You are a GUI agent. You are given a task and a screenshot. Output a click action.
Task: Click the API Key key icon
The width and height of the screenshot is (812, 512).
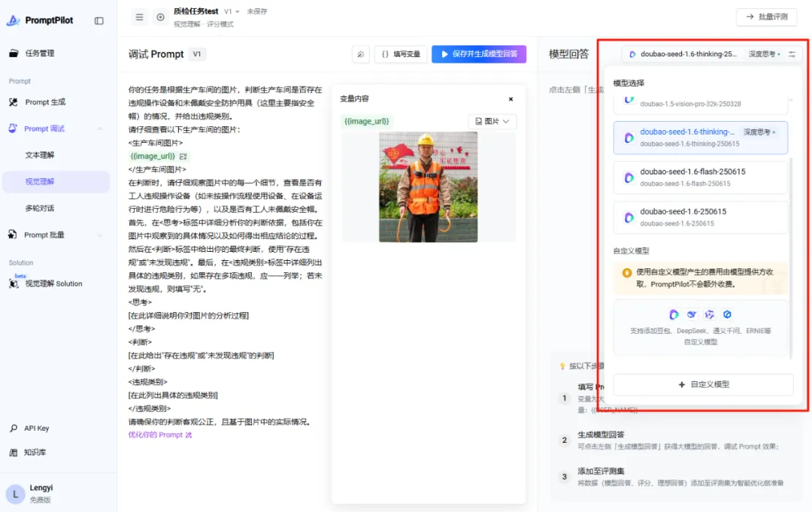(x=14, y=428)
